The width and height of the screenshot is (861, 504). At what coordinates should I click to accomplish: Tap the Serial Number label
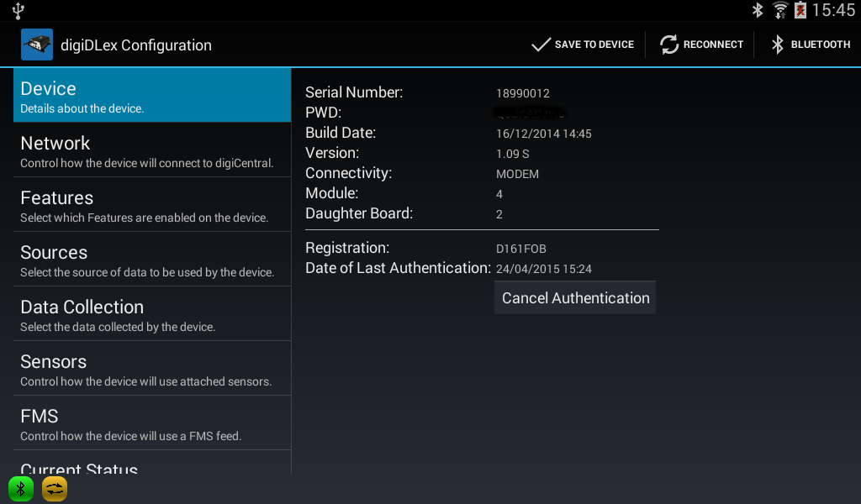354,92
